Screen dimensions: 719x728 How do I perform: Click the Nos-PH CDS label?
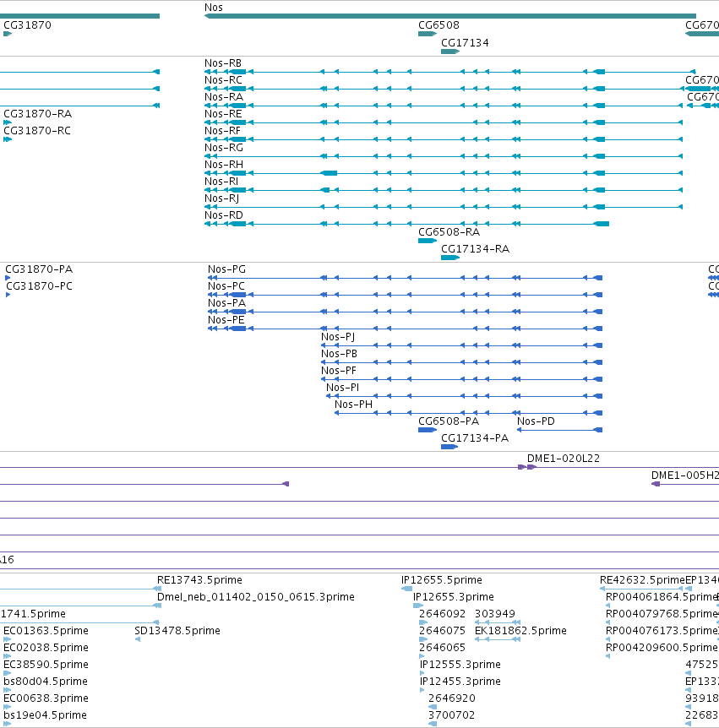353,405
